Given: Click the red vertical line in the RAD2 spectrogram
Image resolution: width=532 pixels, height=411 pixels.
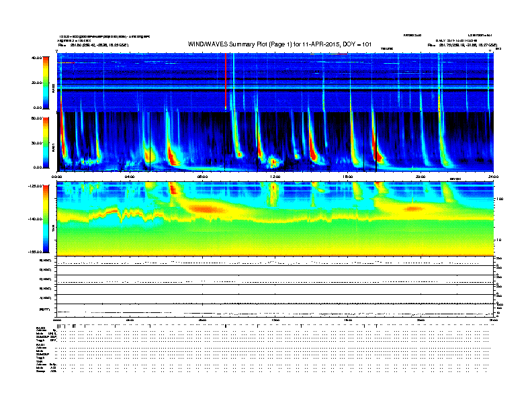Looking at the screenshot, I should (226, 81).
